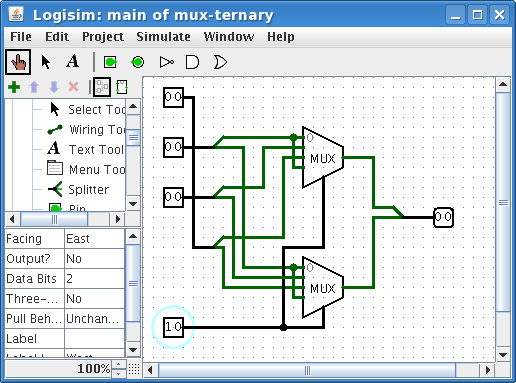Click explorer tree scrollbar down arrow
The width and height of the screenshot is (516, 383).
click(x=133, y=203)
